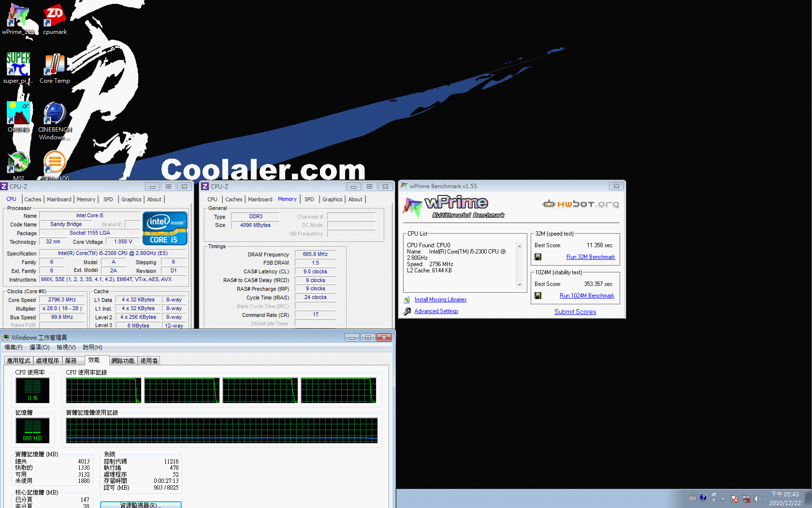Switch to Caches tab in left CPU-Z
Viewport: 812px width, 508px height.
pyautogui.click(x=33, y=199)
